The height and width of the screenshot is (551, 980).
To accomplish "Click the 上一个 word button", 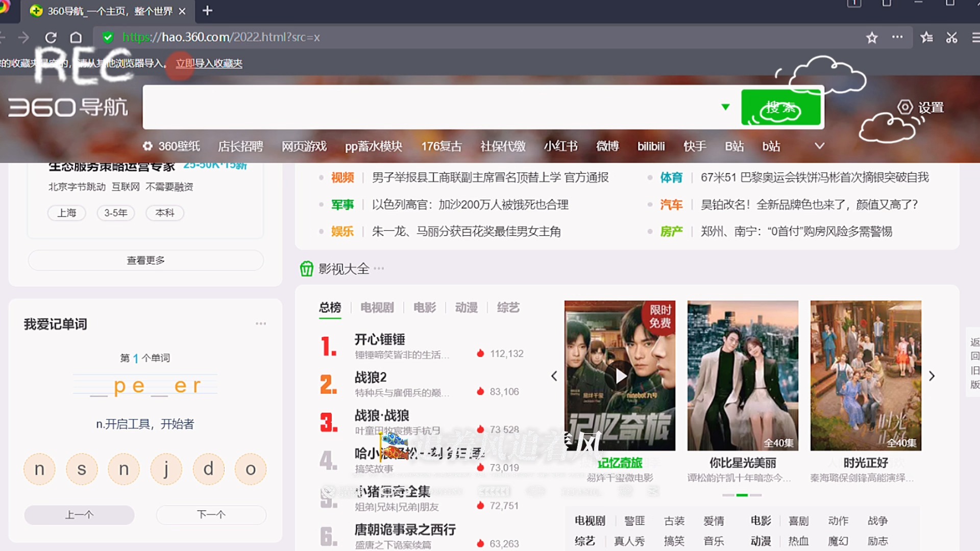I will coord(80,515).
